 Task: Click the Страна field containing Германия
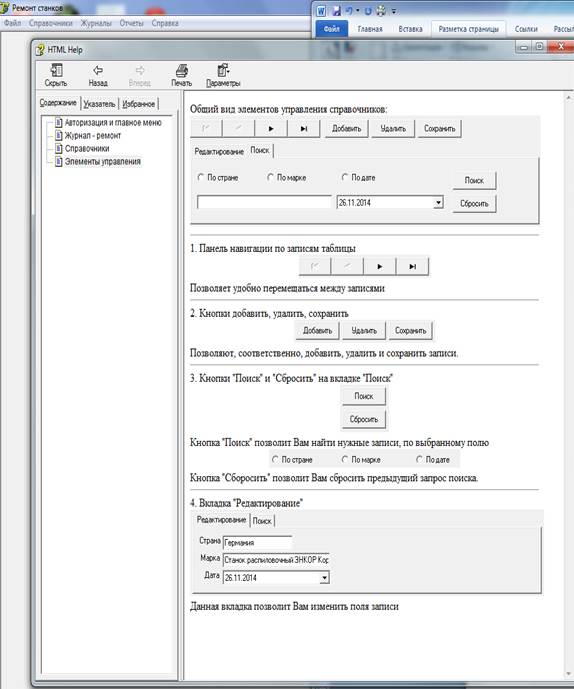pos(258,543)
